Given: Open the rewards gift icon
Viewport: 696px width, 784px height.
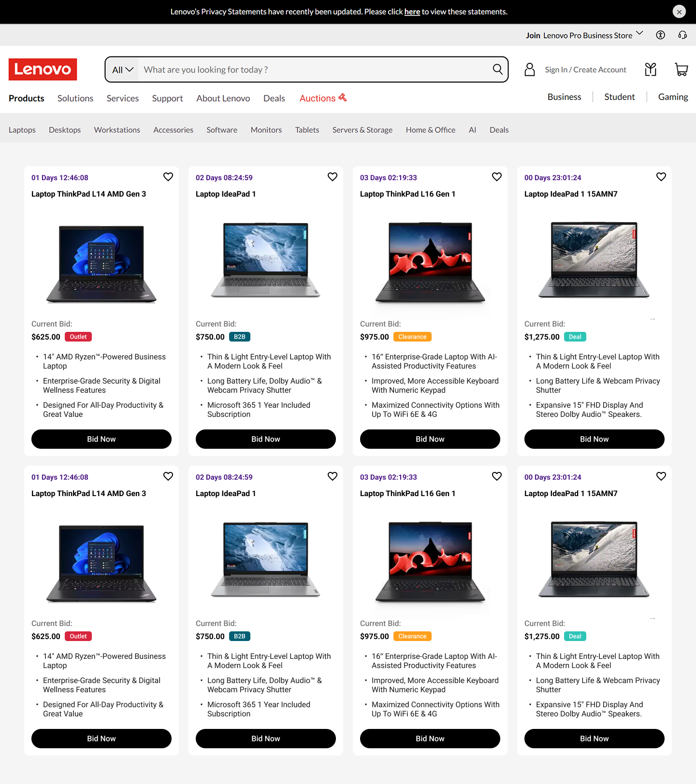Looking at the screenshot, I should pos(651,70).
